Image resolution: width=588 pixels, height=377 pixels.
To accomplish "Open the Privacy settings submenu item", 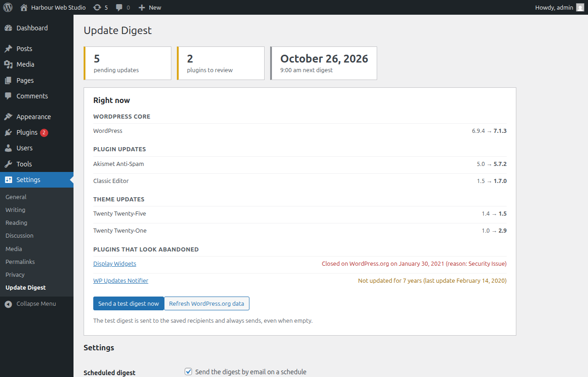I will (15, 274).
